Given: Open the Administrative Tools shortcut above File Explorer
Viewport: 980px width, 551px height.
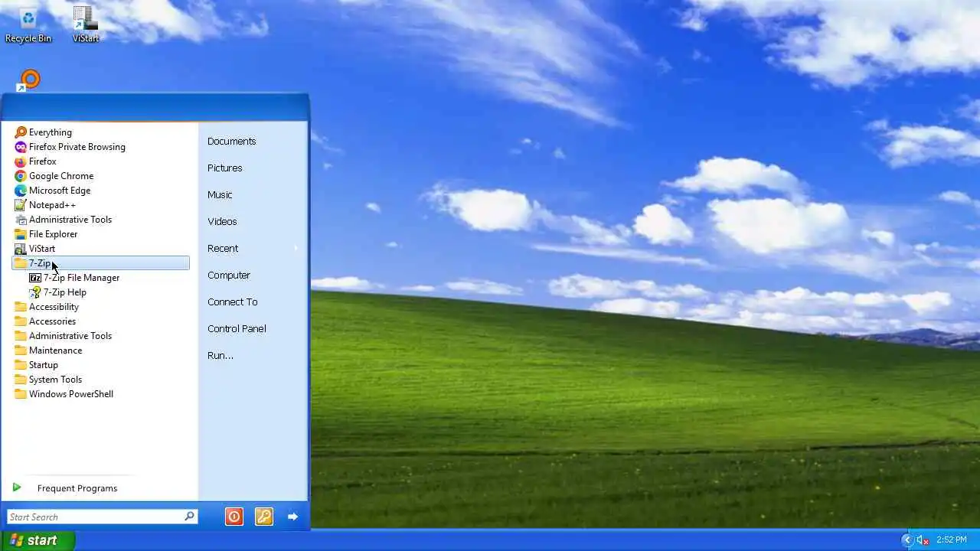Looking at the screenshot, I should coord(63,220).
